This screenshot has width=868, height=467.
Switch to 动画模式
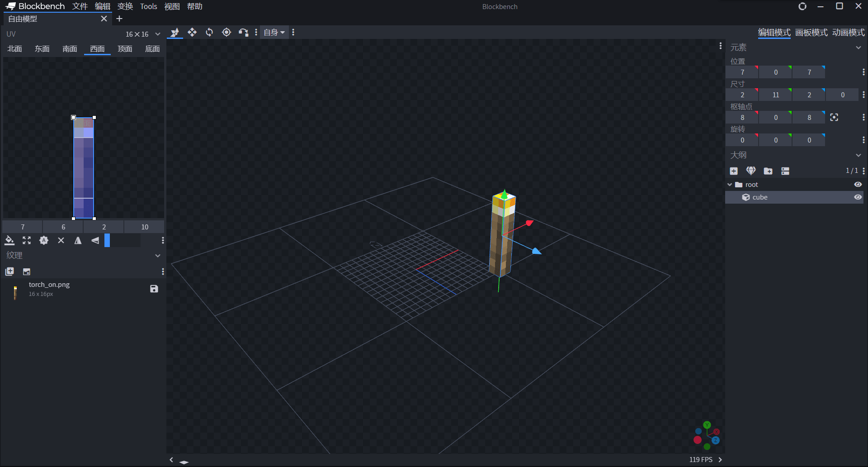[x=849, y=33]
